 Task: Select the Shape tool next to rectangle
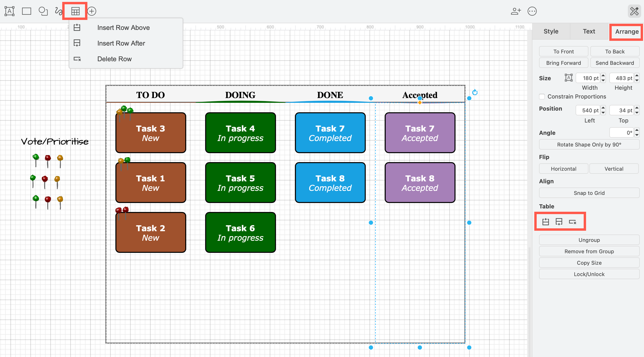tap(43, 11)
